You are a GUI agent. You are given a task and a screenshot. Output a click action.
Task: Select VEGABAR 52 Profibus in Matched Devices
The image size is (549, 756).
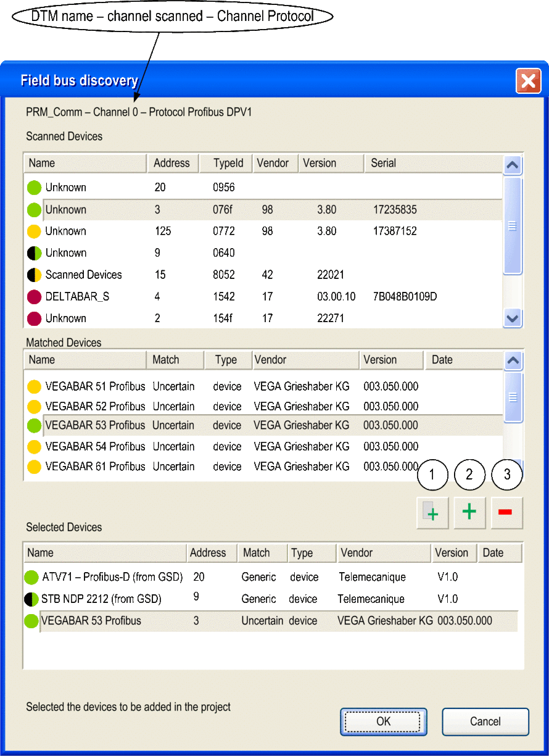coord(263,407)
